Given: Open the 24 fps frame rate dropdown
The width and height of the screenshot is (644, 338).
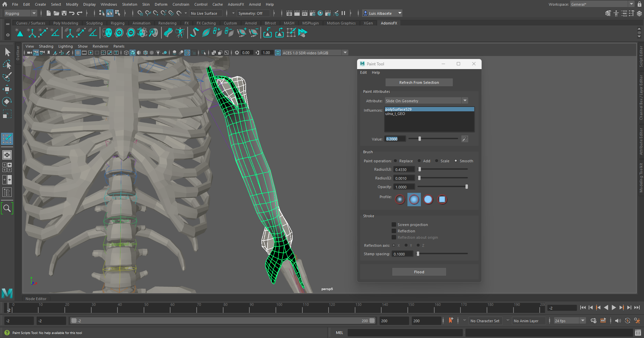Looking at the screenshot, I should coord(569,321).
